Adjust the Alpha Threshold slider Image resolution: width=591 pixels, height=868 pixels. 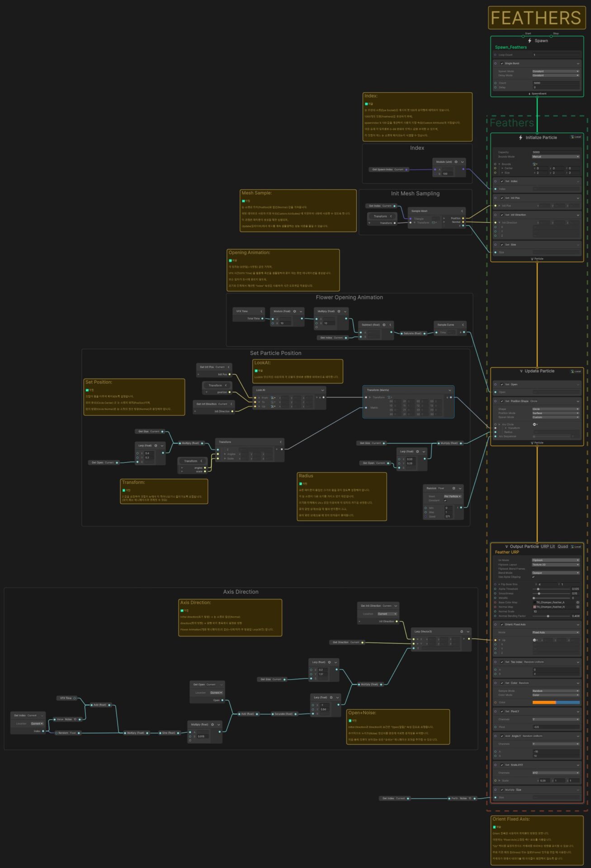[552, 590]
